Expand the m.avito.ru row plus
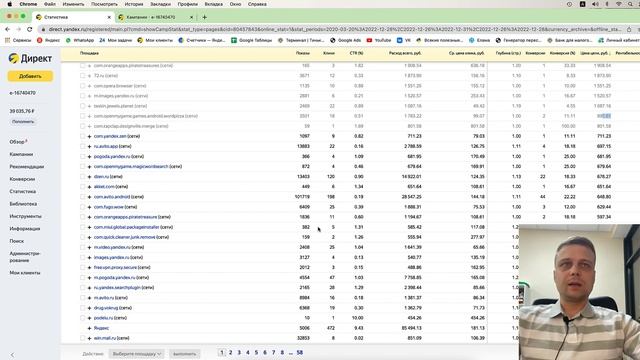This screenshot has height=360, width=640. tap(89, 298)
